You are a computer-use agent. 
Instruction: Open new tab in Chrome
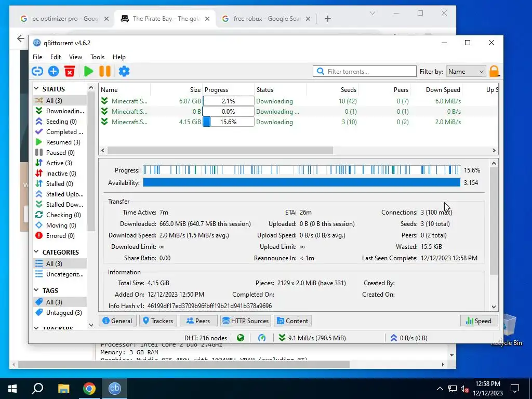(x=327, y=19)
